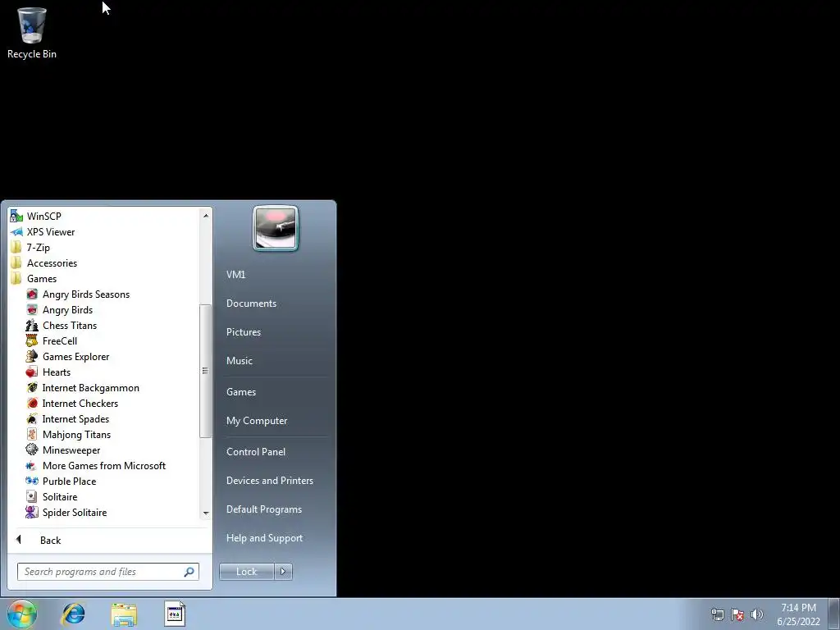Image resolution: width=840 pixels, height=630 pixels.
Task: Open Internet Explorer from taskbar
Action: click(73, 614)
